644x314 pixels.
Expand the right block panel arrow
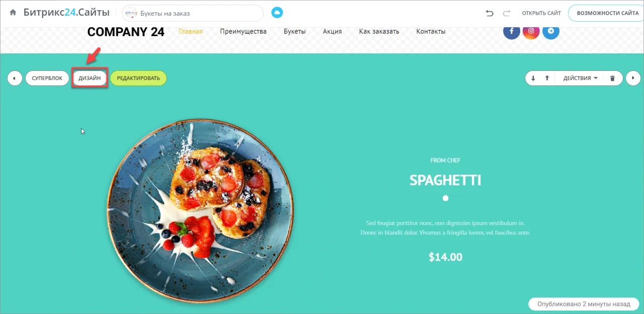[633, 78]
